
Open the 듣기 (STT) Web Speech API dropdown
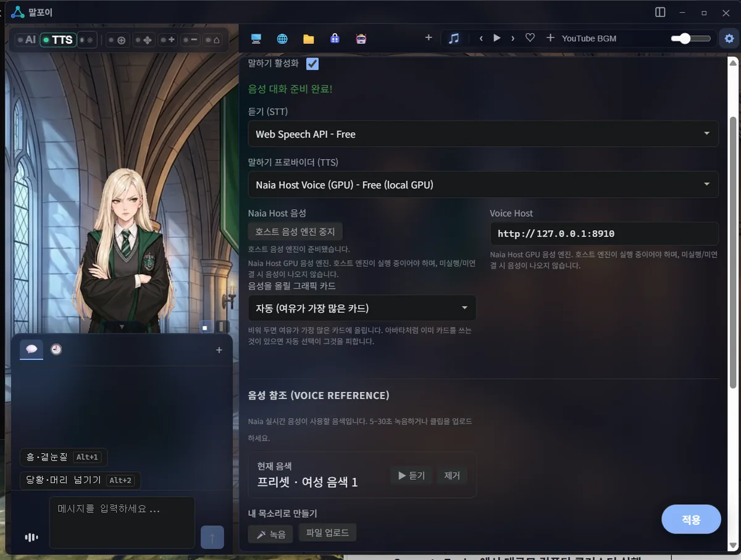pos(483,134)
